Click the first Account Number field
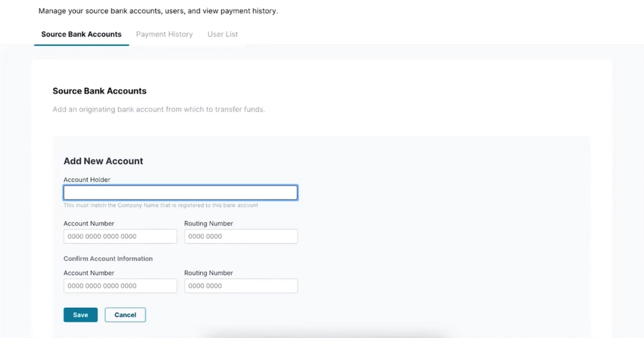This screenshot has width=644, height=338. 120,236
